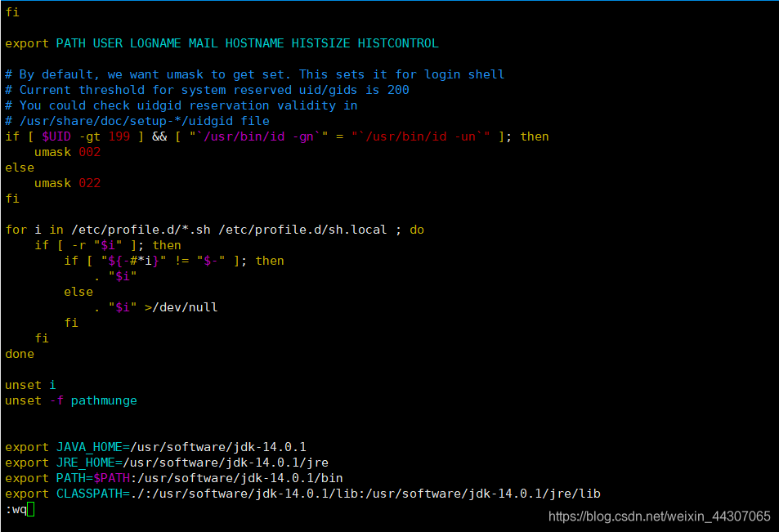Screen dimensions: 779x532
Task: Click the 'umask 022' line
Action: coord(67,183)
